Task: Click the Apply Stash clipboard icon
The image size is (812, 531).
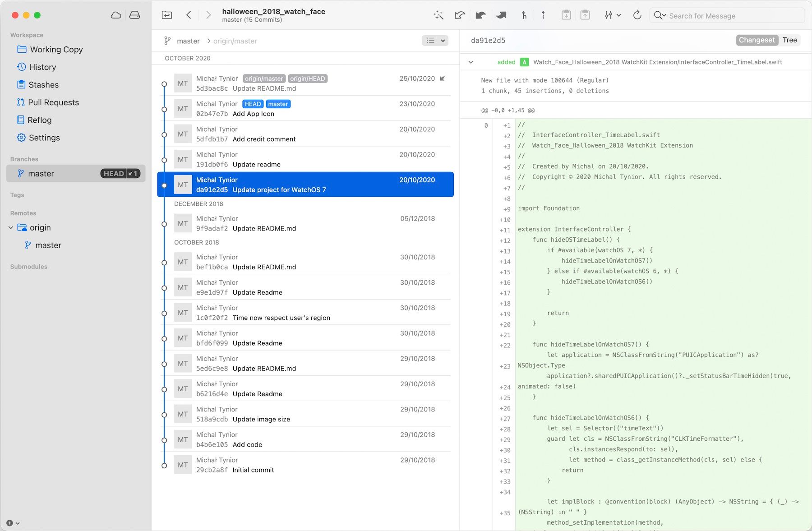Action: coord(585,15)
